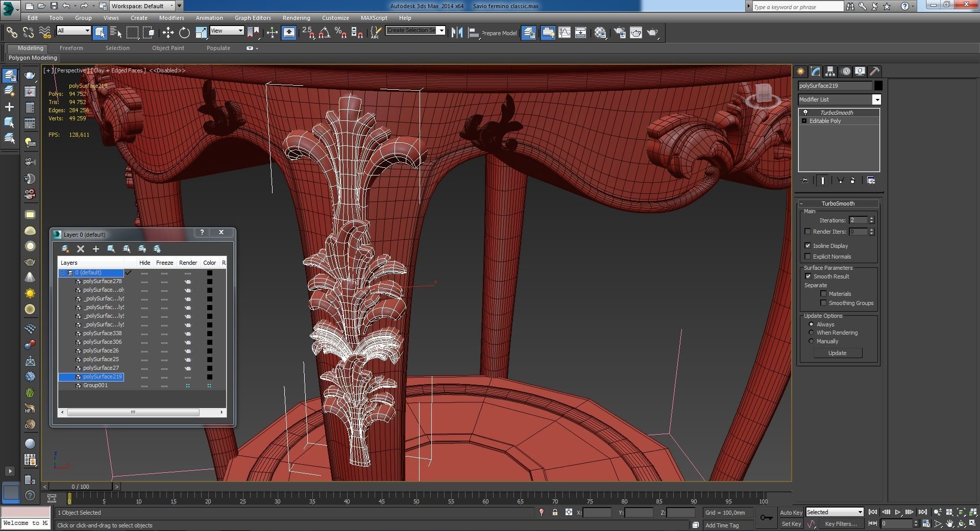980x531 pixels.
Task: Click the Update button in TurboSmooth
Action: 837,353
